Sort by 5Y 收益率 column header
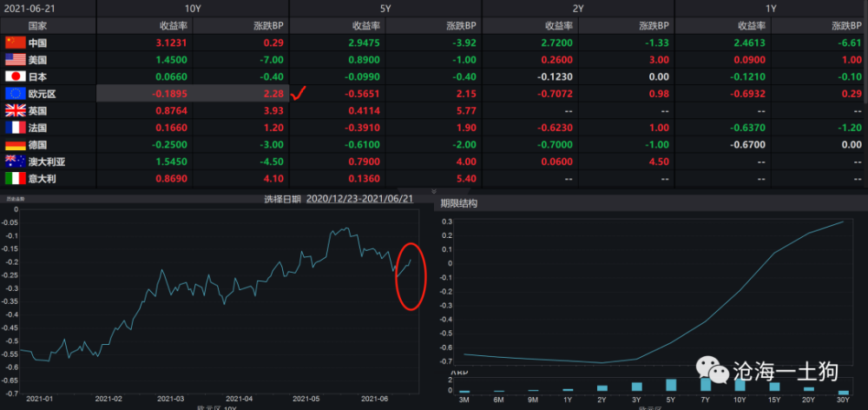This screenshot has width=868, height=410. coord(366,25)
